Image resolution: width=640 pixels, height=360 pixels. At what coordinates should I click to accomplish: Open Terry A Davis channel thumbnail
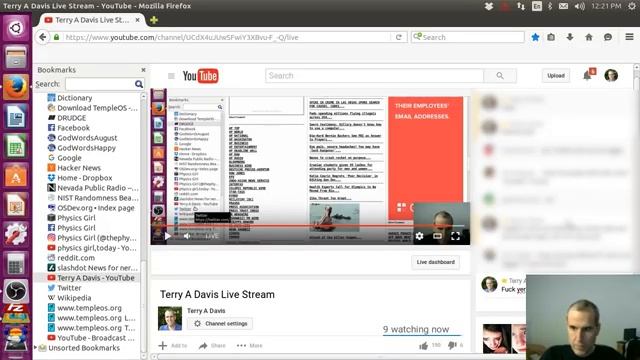coord(170,318)
